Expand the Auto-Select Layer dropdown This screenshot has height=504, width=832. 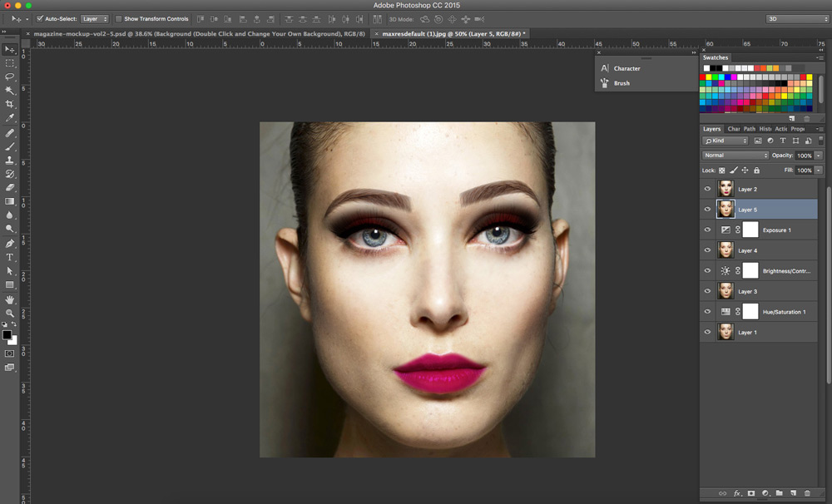[95, 18]
